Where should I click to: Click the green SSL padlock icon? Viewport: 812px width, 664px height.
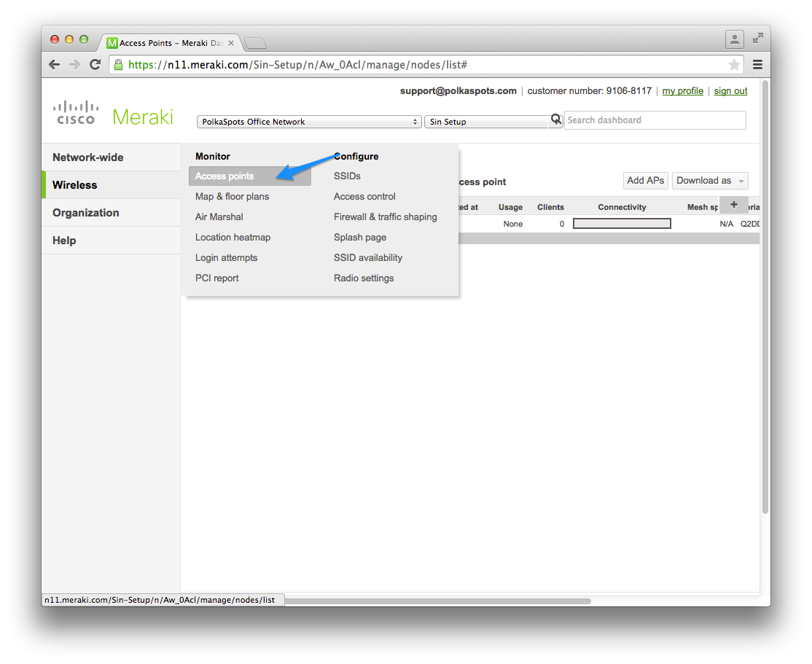point(119,65)
